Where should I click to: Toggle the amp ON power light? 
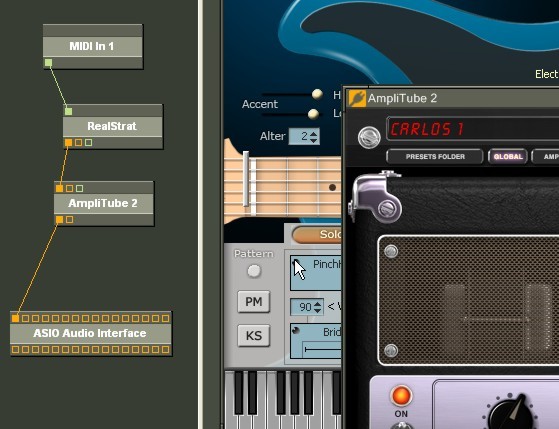click(401, 396)
